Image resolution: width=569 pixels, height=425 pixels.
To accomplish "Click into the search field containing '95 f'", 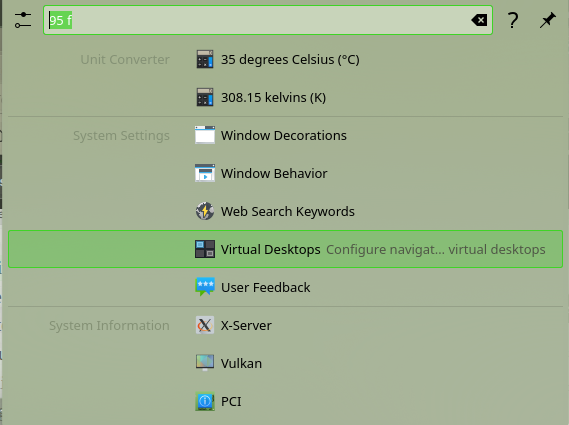I will (267, 20).
